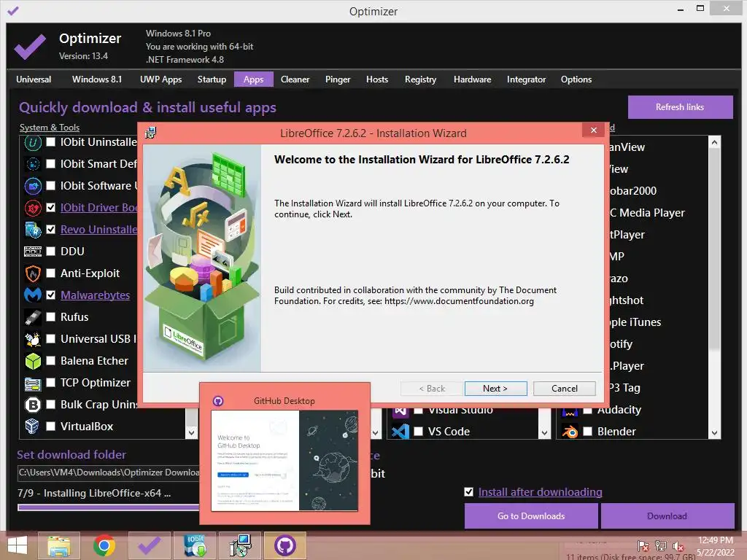Click the LibreOffice setup taskbar icon
Viewport: 747px width, 560px height.
click(x=240, y=545)
